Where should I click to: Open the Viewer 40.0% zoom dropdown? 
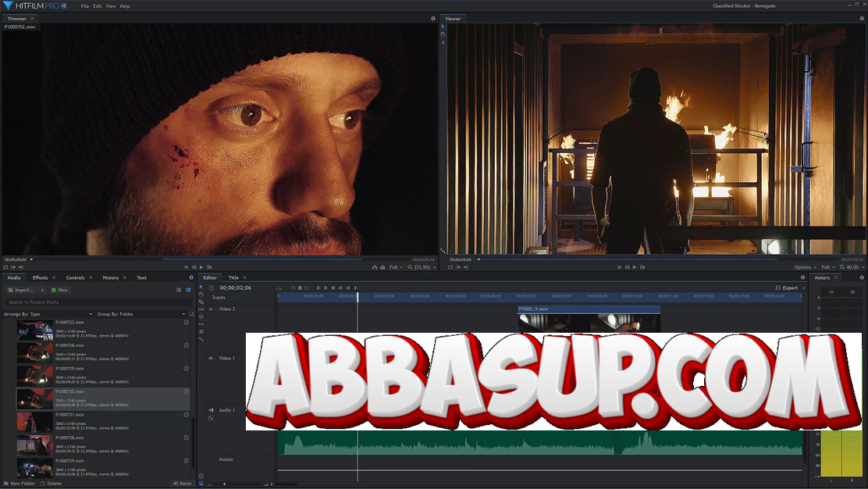[852, 267]
